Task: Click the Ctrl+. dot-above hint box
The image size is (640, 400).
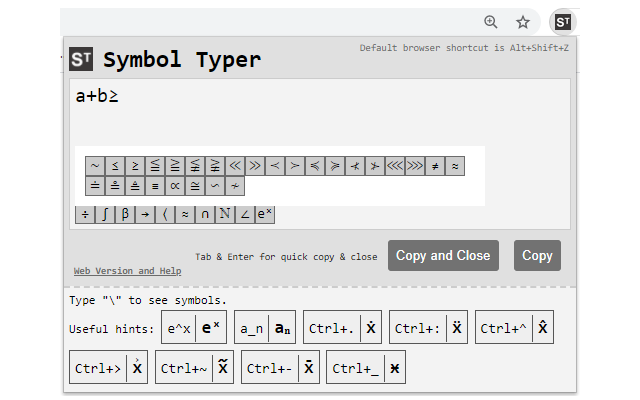Action: coord(342,327)
